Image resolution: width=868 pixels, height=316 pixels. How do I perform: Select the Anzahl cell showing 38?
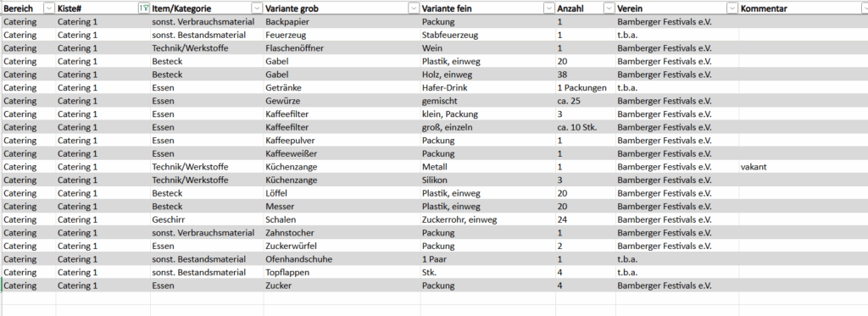586,75
